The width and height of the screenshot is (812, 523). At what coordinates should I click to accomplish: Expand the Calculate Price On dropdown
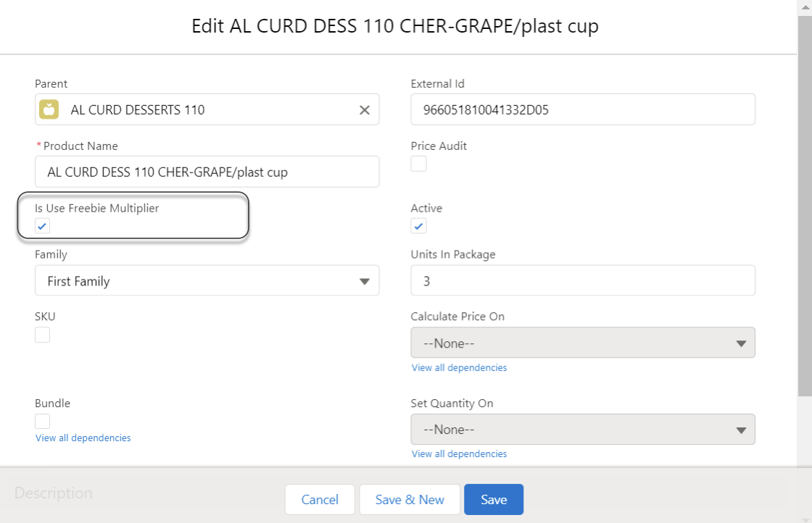coord(582,343)
